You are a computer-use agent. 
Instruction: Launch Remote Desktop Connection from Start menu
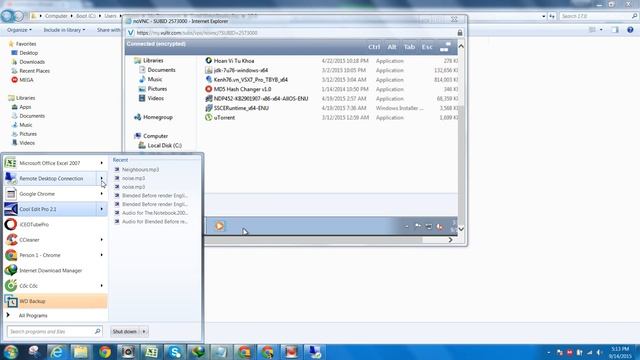pos(51,178)
